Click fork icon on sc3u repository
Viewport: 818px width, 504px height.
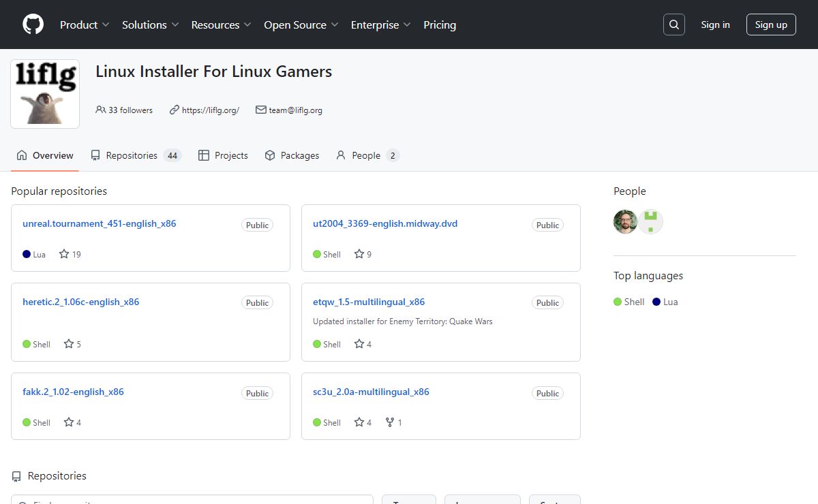(x=390, y=422)
